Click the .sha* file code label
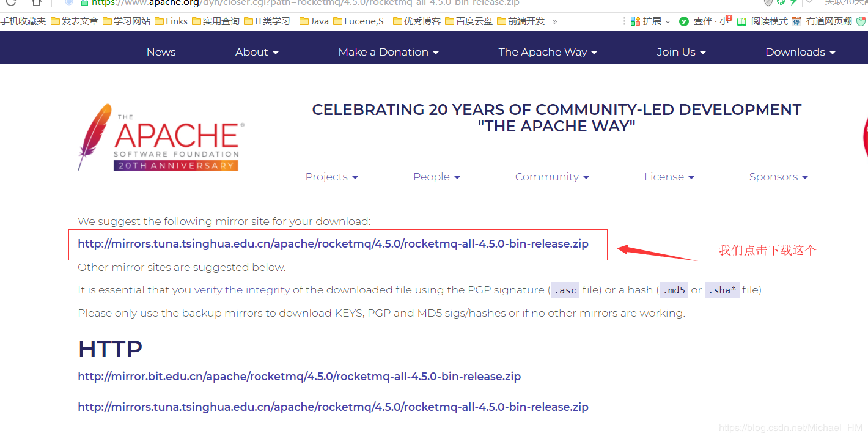This screenshot has height=439, width=868. [722, 290]
